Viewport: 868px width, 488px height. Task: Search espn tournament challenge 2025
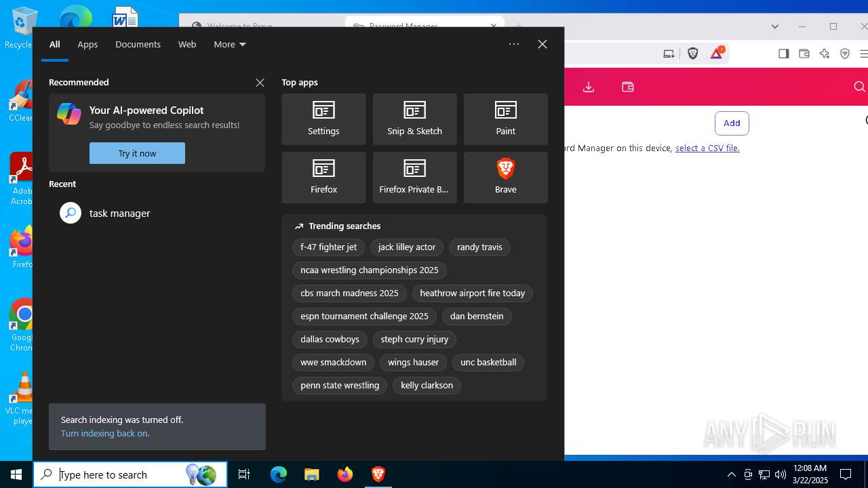click(x=365, y=317)
